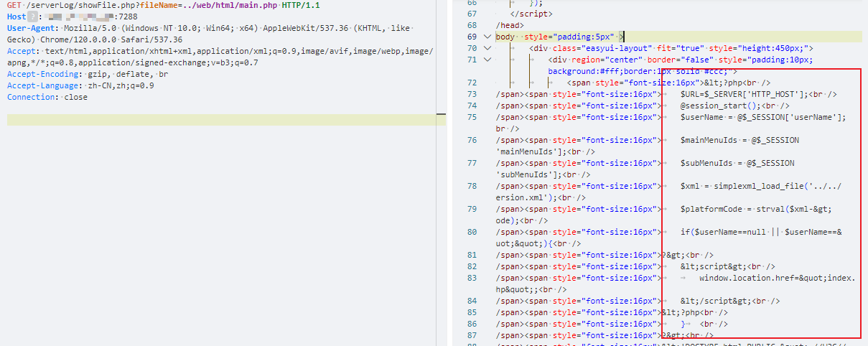
Task: Click line number 69 in the response gutter
Action: click(471, 37)
